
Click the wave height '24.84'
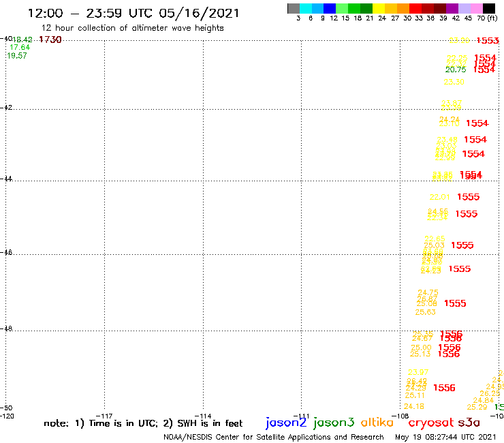[x=483, y=400]
